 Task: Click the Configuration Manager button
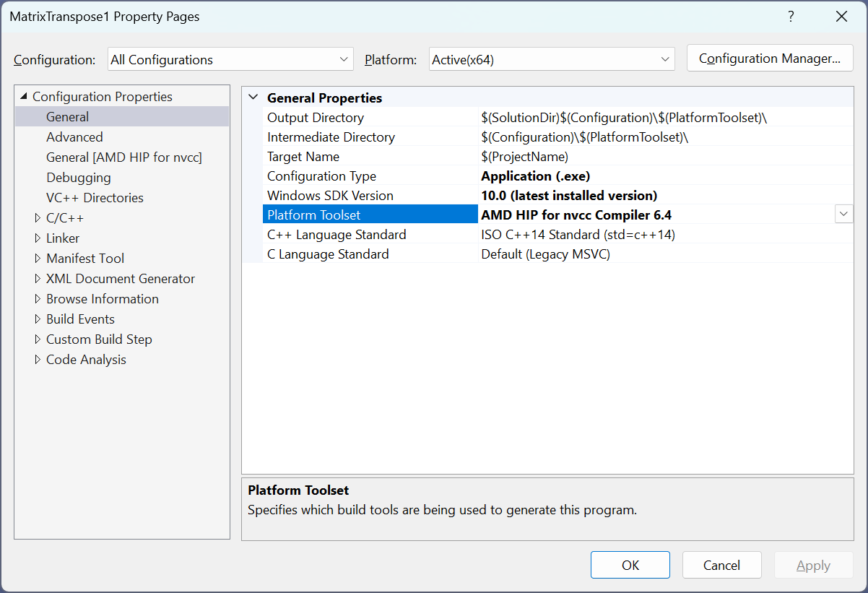coord(770,59)
